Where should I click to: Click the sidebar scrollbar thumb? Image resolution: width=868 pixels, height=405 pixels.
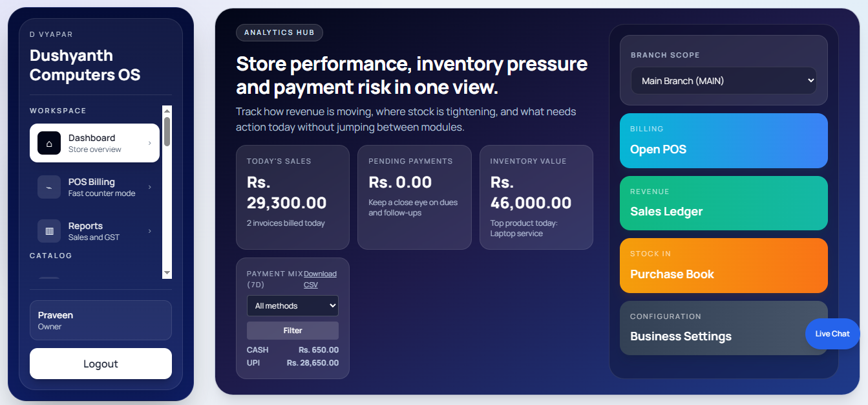coord(167,131)
